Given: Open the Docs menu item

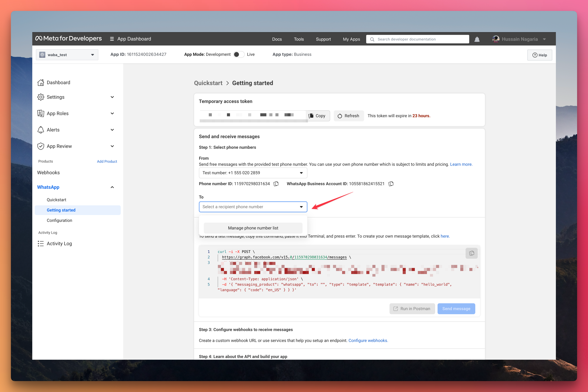Looking at the screenshot, I should 277,39.
